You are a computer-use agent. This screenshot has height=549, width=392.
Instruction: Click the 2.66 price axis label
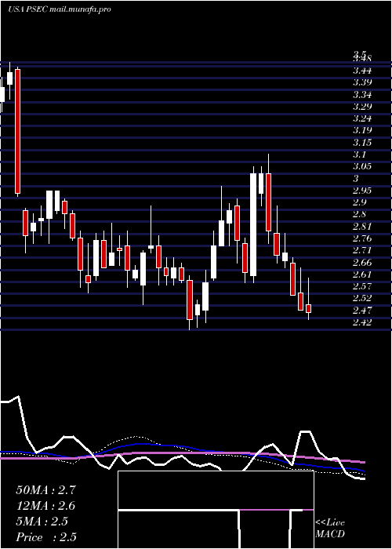point(362,263)
